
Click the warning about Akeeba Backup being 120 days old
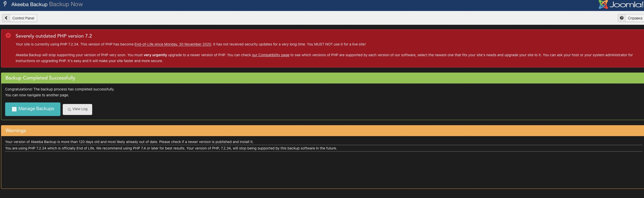129,142
